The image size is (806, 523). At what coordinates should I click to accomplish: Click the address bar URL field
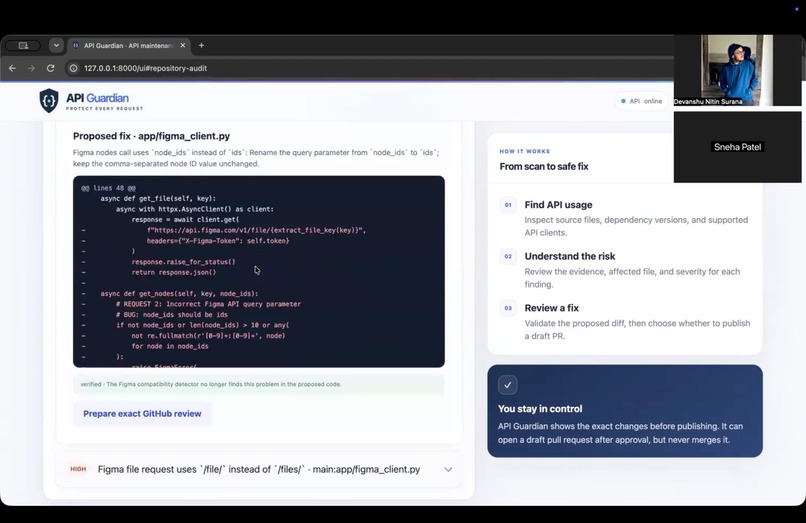pos(360,68)
